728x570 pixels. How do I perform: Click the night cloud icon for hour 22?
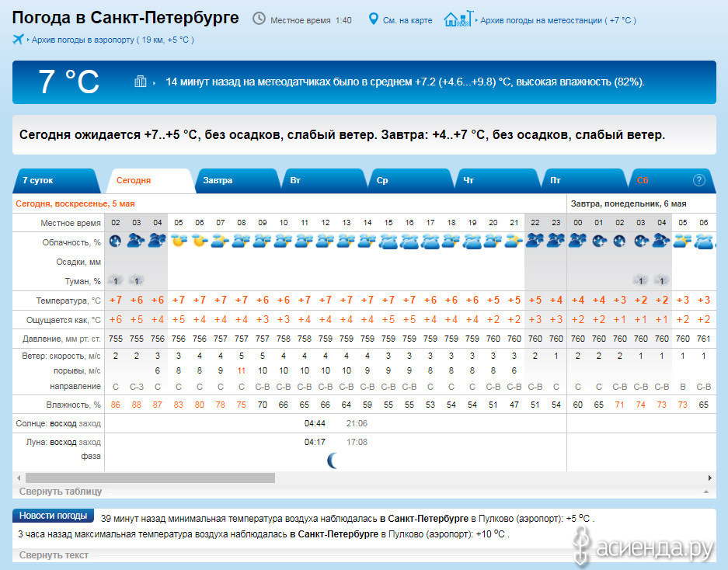[535, 241]
